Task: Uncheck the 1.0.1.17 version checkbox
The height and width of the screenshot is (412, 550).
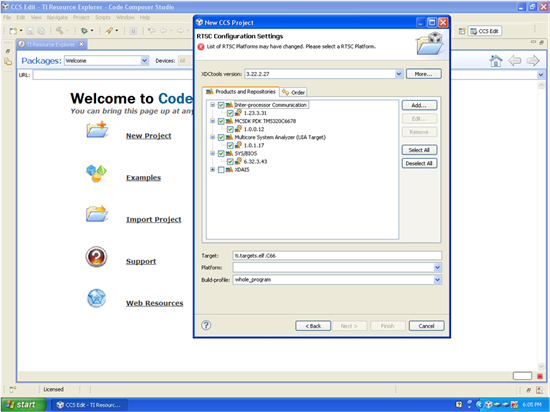Action: tap(230, 145)
